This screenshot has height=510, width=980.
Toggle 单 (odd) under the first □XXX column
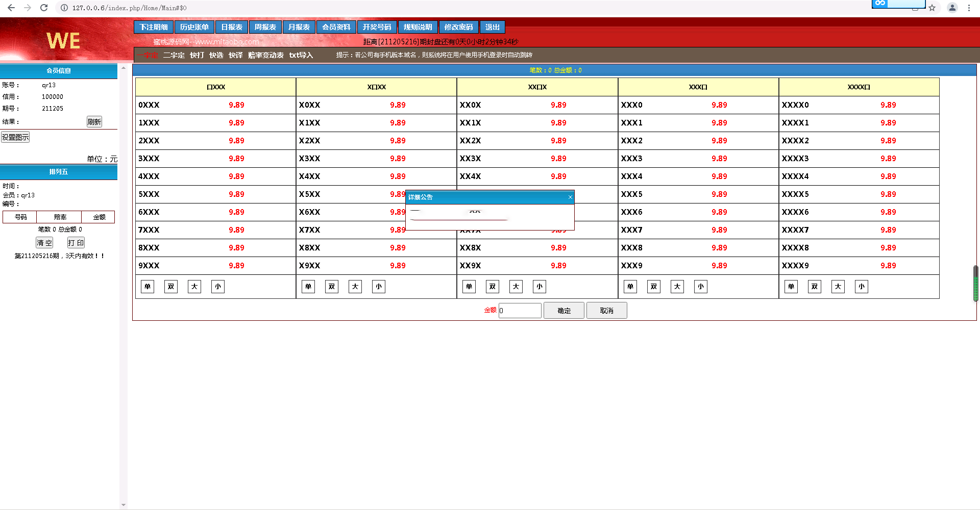(x=148, y=287)
